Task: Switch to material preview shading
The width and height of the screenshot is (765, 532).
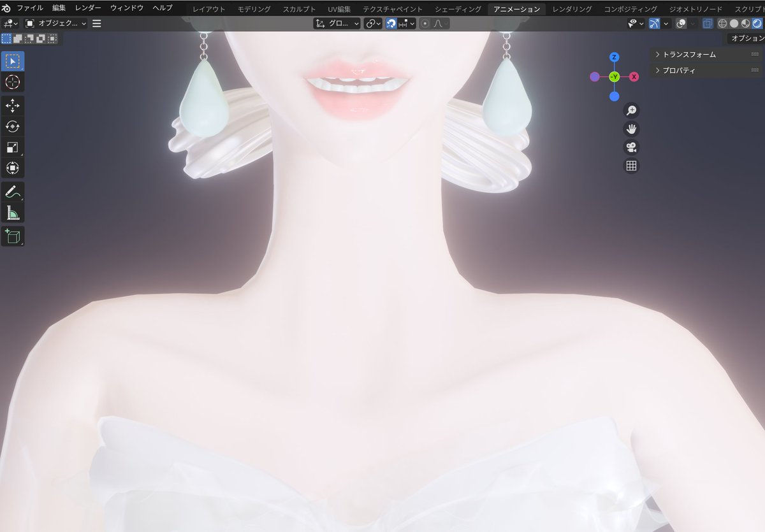Action: [x=745, y=24]
